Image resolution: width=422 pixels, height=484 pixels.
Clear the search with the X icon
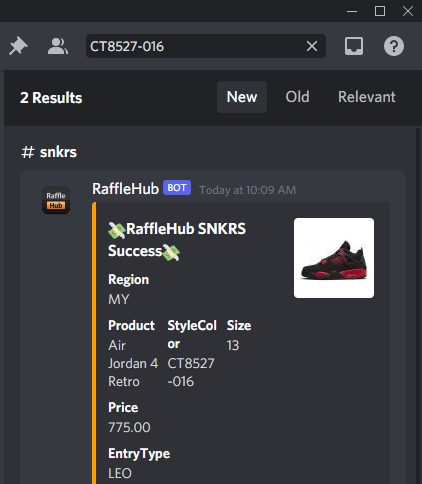[312, 46]
